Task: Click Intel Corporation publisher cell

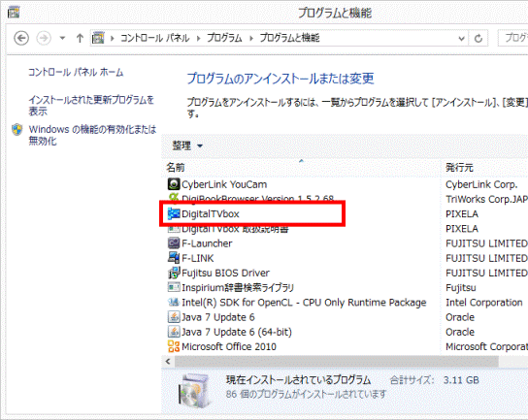Action: point(484,303)
